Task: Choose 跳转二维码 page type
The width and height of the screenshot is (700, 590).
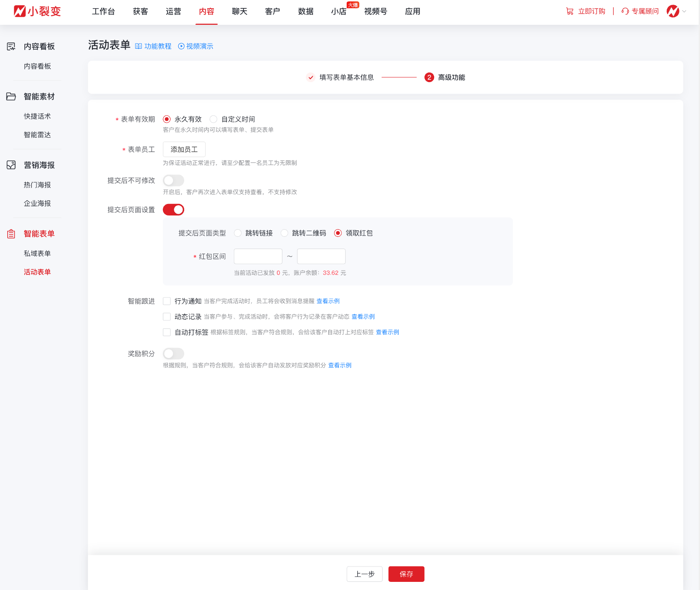Action: coord(284,233)
